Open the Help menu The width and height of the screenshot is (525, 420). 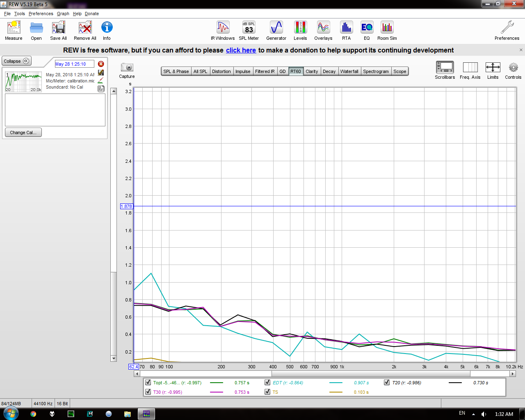pyautogui.click(x=77, y=14)
